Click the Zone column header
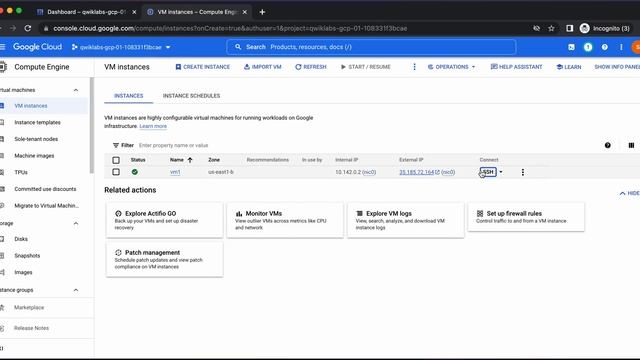The image size is (640, 360). point(214,160)
